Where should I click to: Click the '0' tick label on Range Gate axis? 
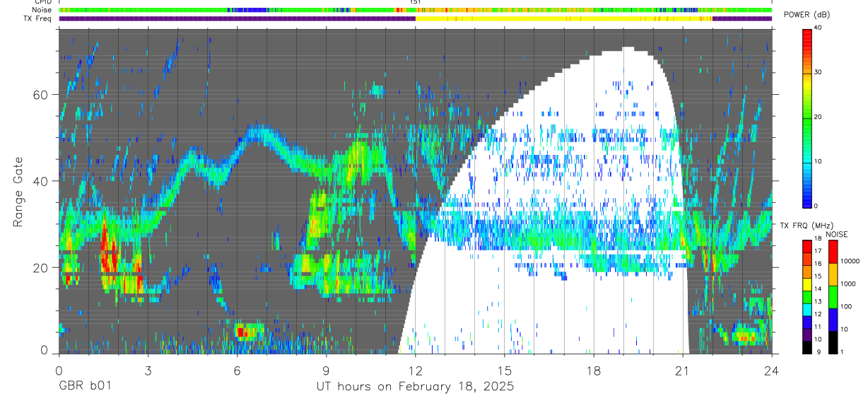[x=45, y=349]
